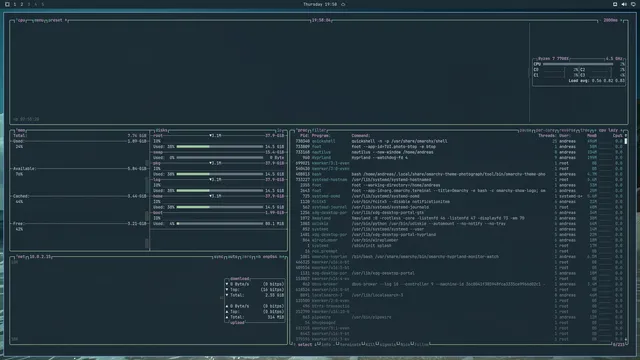Select the enp0s6 network interface selector
The image size is (640, 360).
coord(270,257)
